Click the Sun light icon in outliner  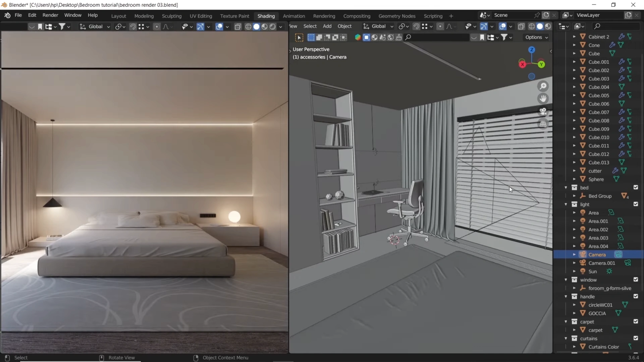coord(583,271)
